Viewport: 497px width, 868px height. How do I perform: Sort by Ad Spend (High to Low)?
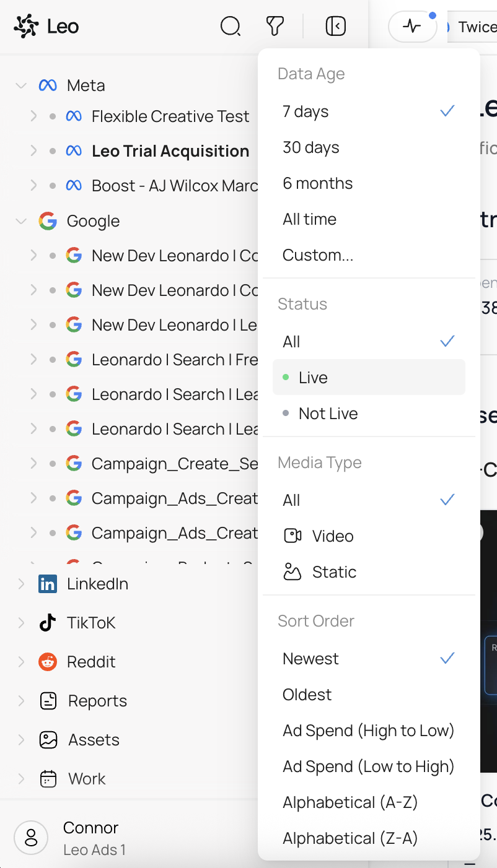[x=368, y=730]
